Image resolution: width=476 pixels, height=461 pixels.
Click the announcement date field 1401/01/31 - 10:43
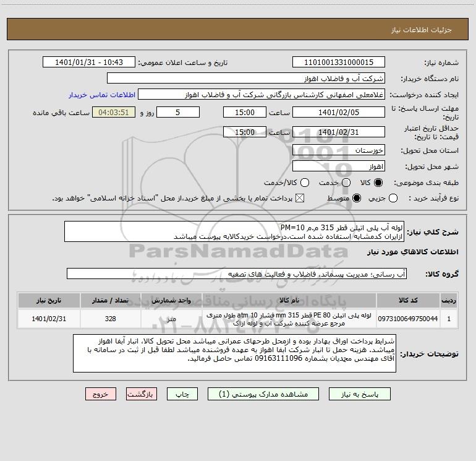89,62
